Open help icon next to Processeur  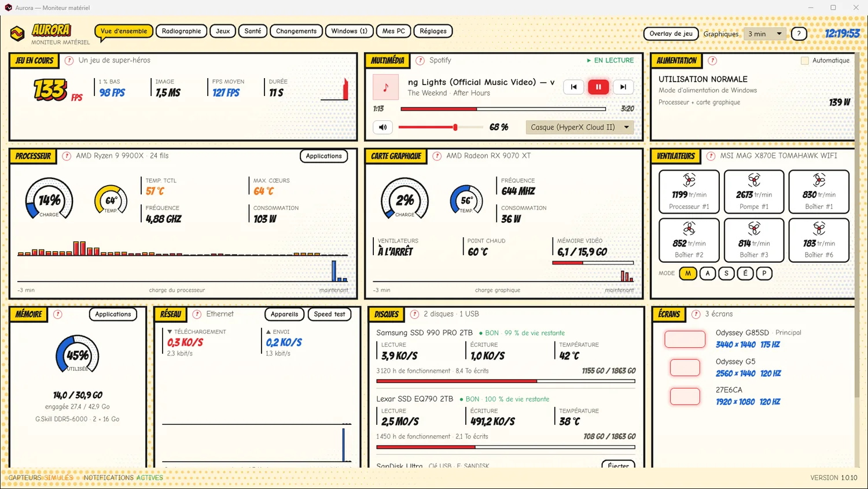tap(67, 156)
